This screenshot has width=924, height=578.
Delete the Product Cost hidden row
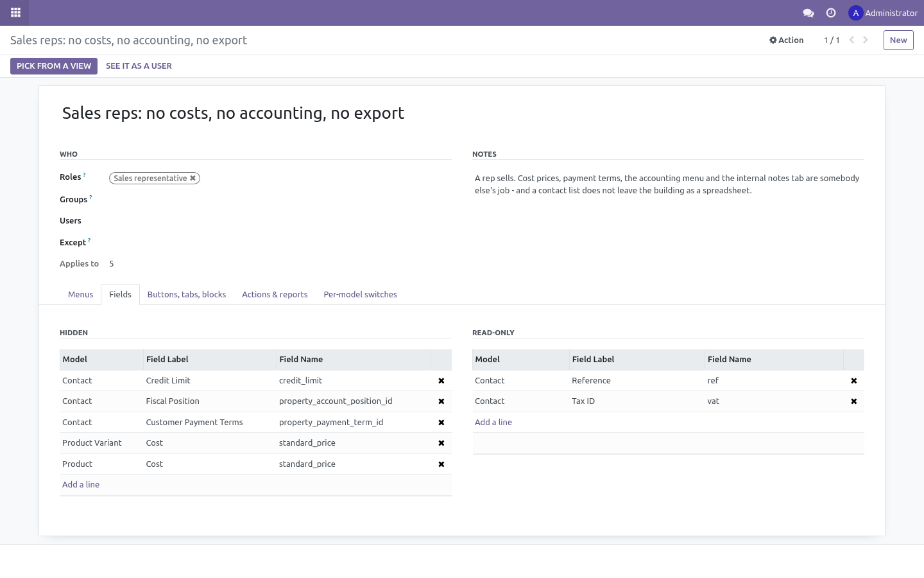click(x=441, y=464)
